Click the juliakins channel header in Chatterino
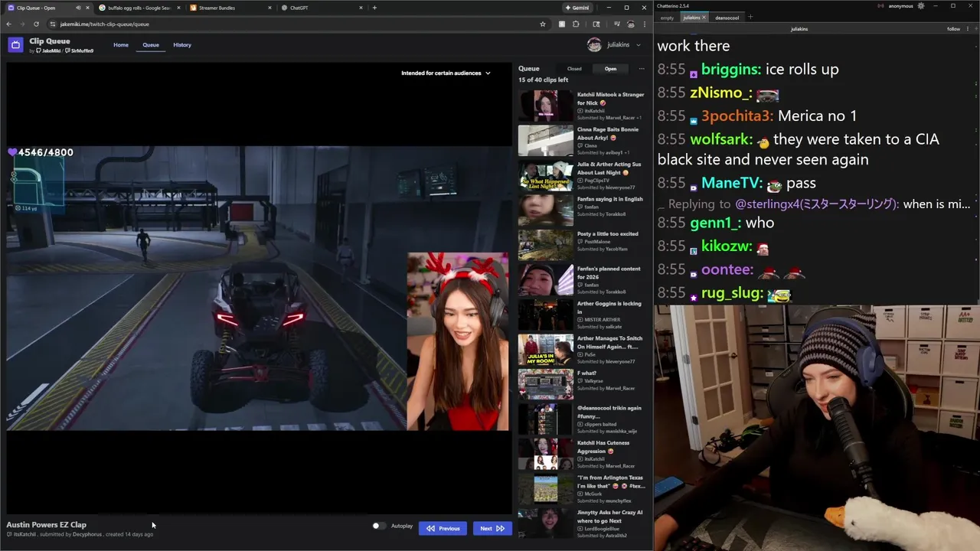This screenshot has width=980, height=551. tap(799, 29)
